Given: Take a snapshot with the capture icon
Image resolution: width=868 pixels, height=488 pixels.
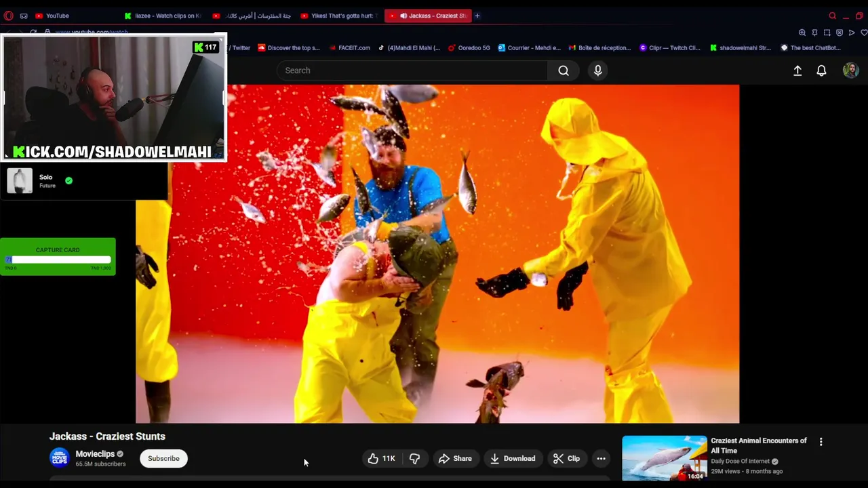Looking at the screenshot, I should tap(827, 33).
